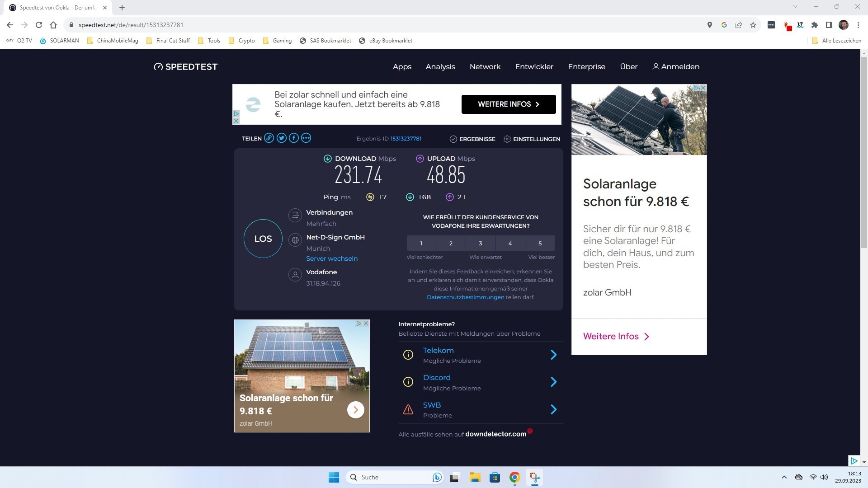
Task: Go to browser home page icon
Action: point(53,25)
